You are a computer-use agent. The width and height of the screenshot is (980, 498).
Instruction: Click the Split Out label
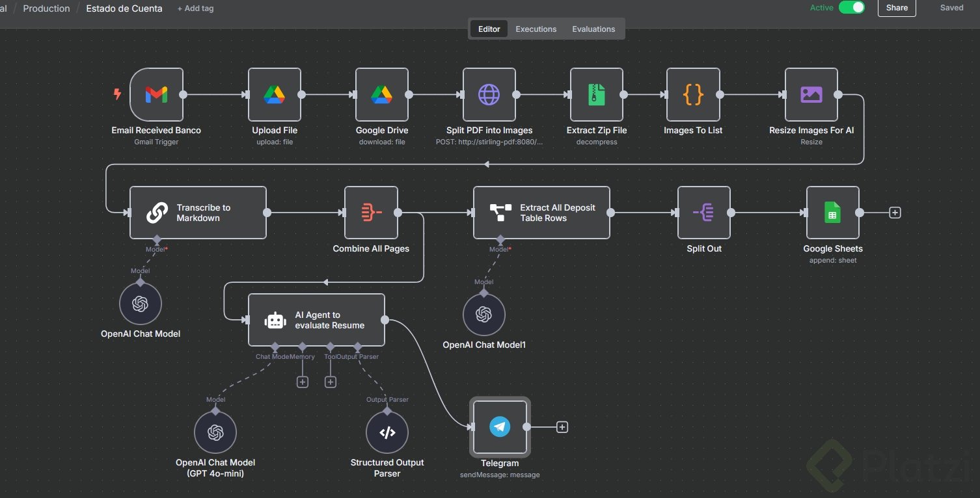click(x=704, y=249)
